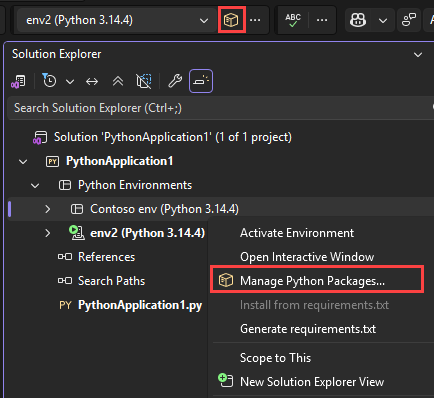Click the Properties wrench icon

coord(175,81)
